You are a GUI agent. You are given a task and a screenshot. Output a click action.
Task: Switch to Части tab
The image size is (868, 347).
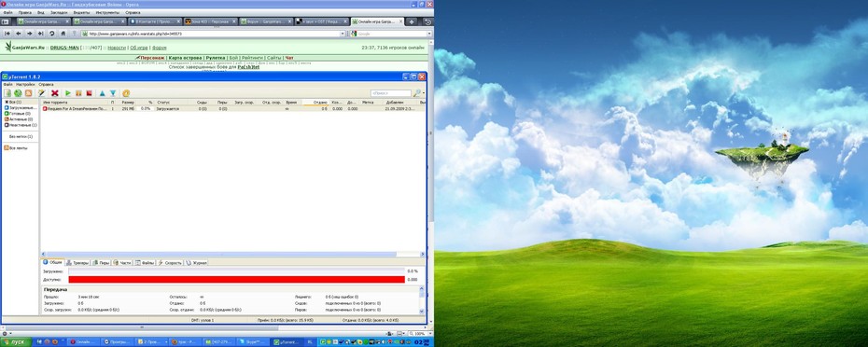coord(122,263)
